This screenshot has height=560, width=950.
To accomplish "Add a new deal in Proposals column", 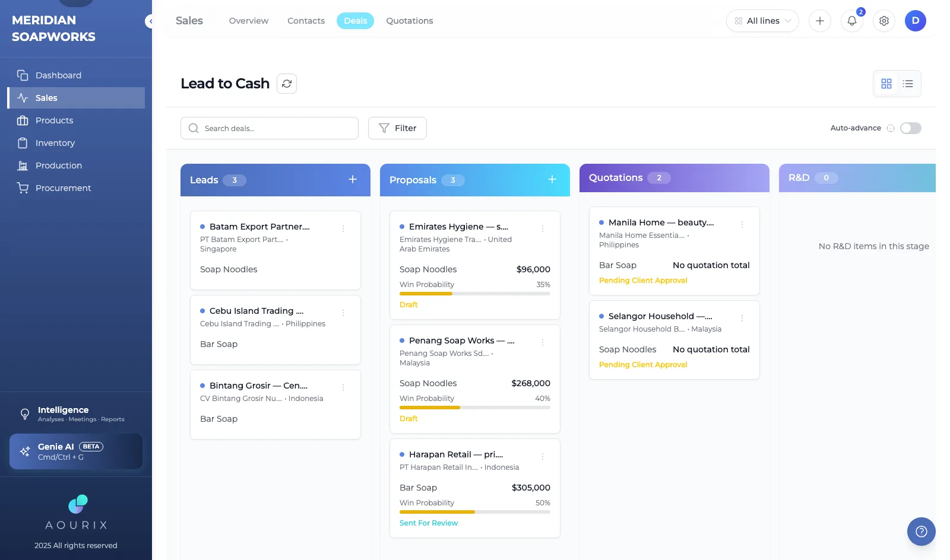I will pos(552,179).
